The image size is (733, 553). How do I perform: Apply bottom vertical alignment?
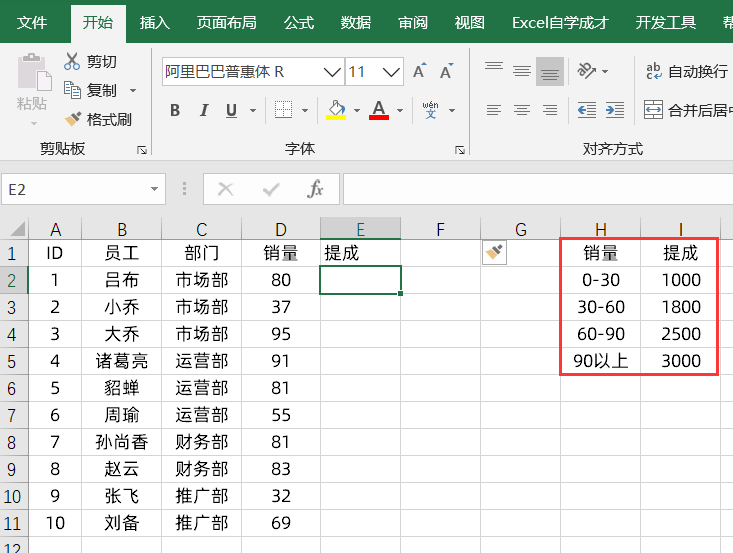[550, 71]
